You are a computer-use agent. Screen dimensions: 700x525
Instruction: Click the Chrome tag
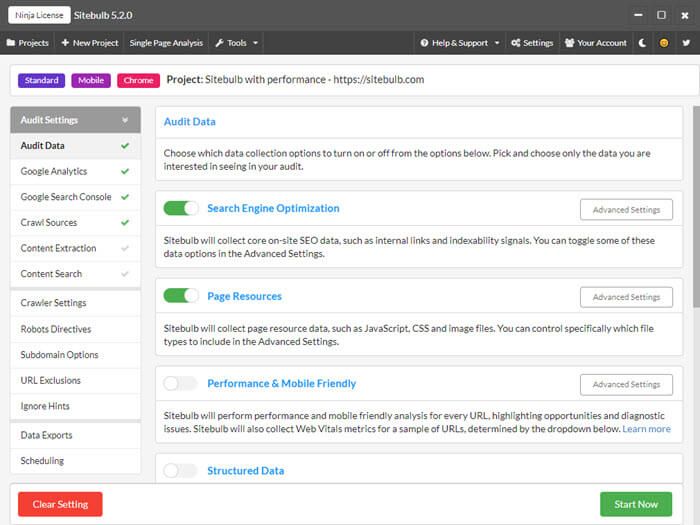(x=138, y=80)
